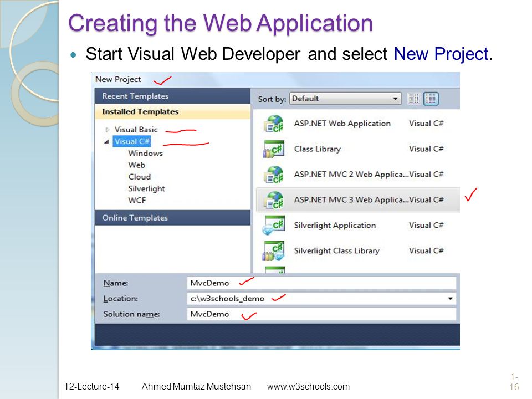This screenshot has height=399, width=532.
Task: Select the Visual C# template category
Action: click(x=132, y=141)
